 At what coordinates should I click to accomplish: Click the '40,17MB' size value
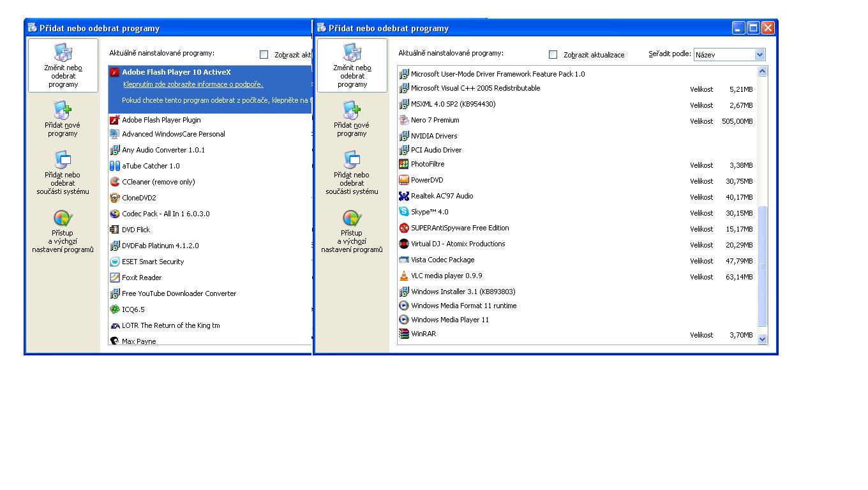[x=739, y=197]
